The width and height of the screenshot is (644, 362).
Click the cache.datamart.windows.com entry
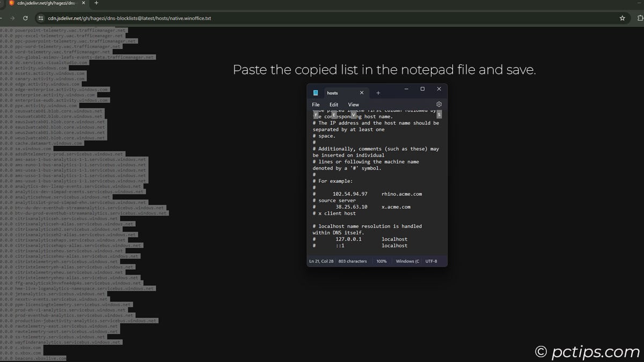[x=48, y=143]
